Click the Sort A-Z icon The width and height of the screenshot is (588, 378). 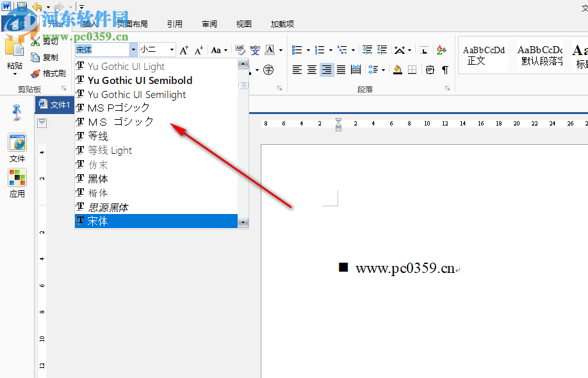pyautogui.click(x=441, y=49)
